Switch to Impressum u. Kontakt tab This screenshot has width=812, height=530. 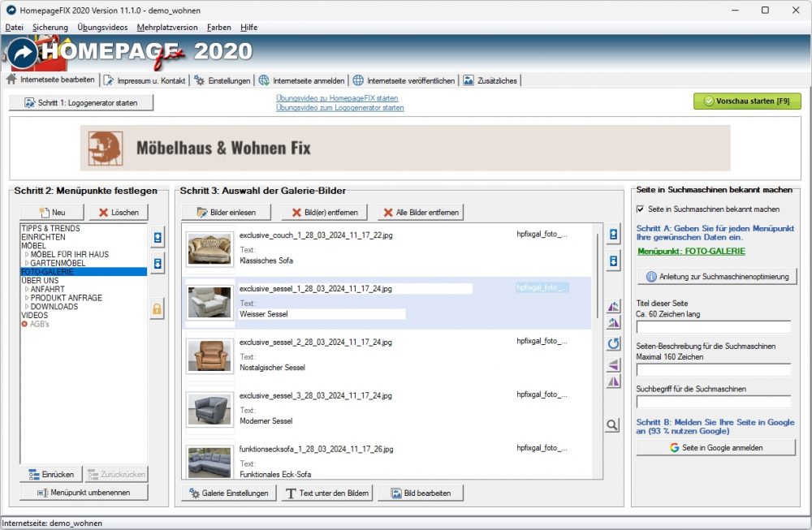(x=145, y=80)
